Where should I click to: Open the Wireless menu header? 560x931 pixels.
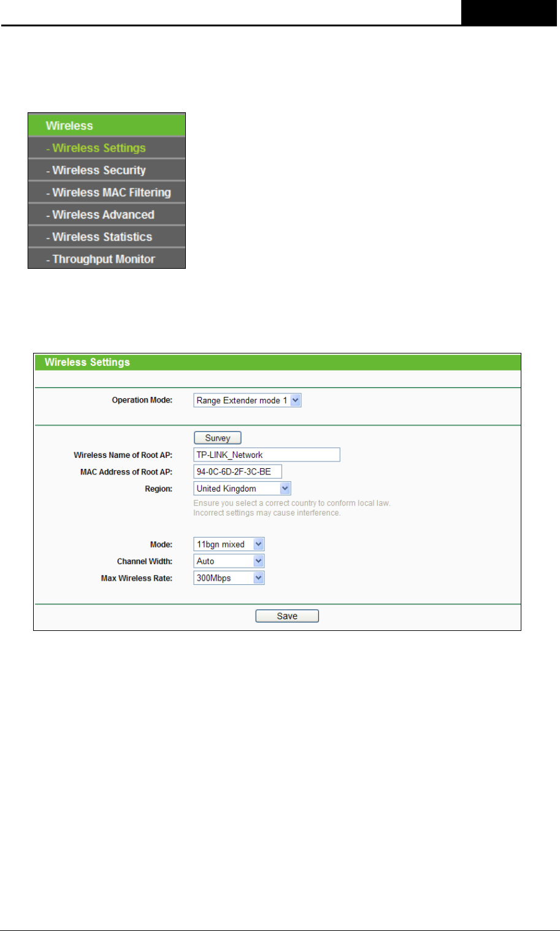click(x=107, y=125)
